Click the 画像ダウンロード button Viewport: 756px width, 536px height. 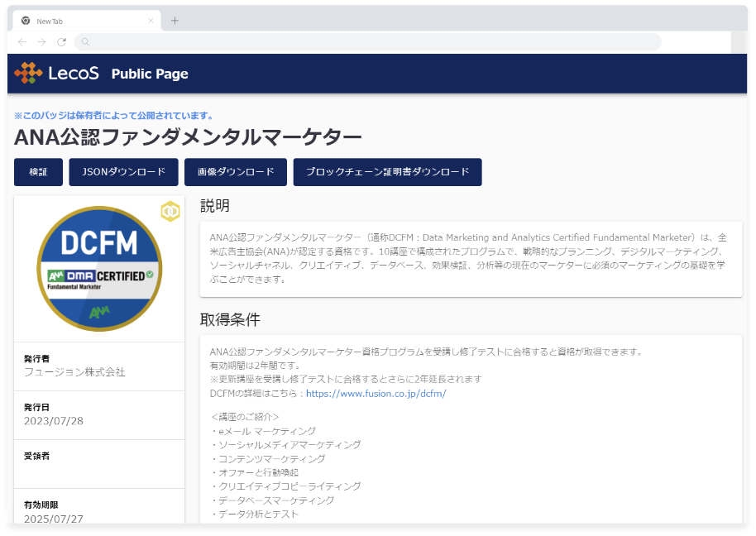[x=236, y=171]
